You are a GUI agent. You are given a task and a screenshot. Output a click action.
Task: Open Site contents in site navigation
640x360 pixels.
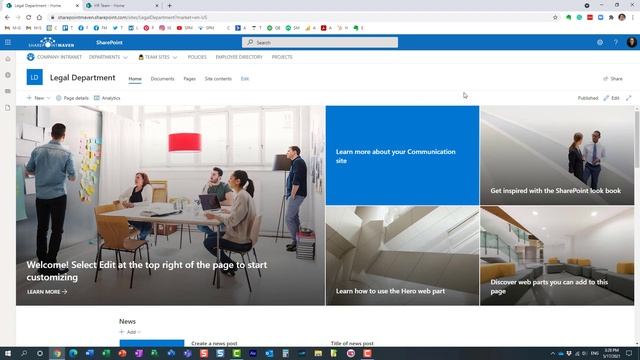tap(218, 79)
